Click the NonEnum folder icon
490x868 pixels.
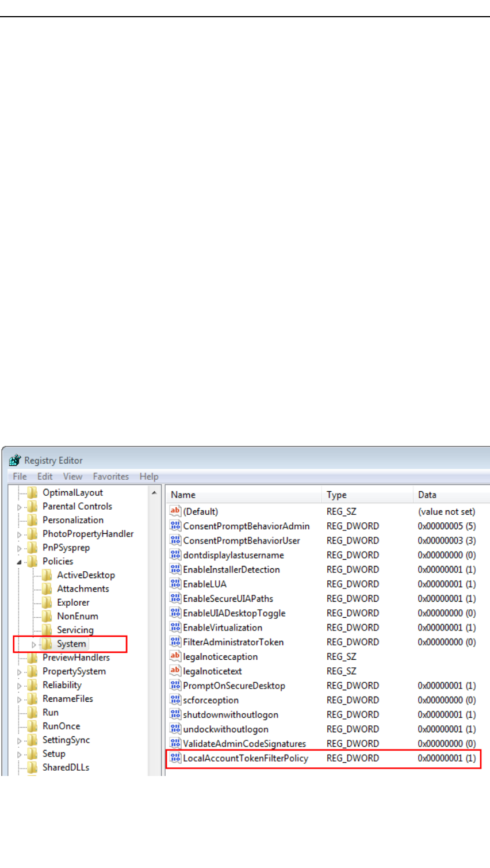pos(47,617)
